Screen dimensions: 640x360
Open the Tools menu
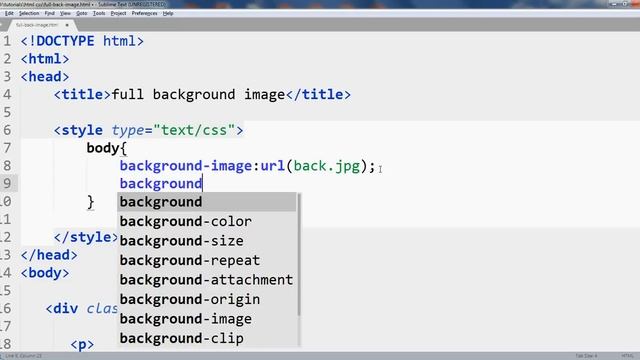pyautogui.click(x=99, y=13)
